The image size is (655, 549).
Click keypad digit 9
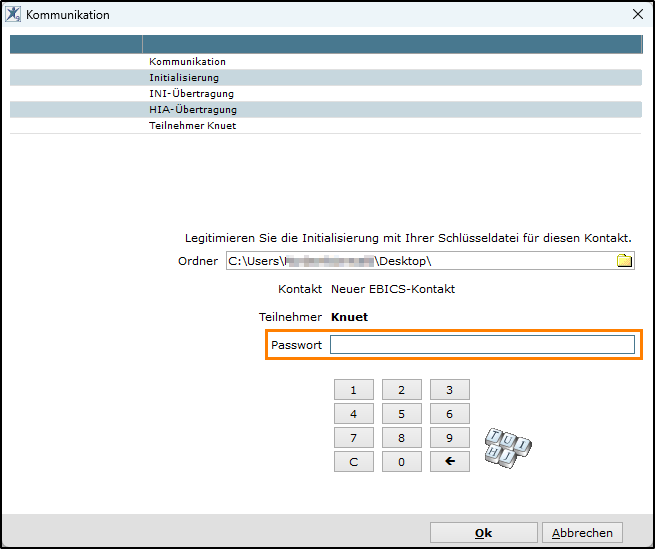click(450, 437)
